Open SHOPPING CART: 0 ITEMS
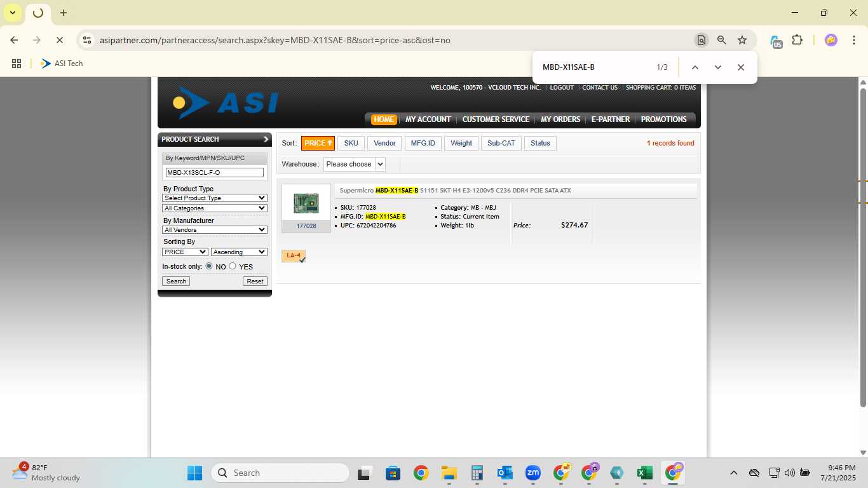 [x=661, y=88]
